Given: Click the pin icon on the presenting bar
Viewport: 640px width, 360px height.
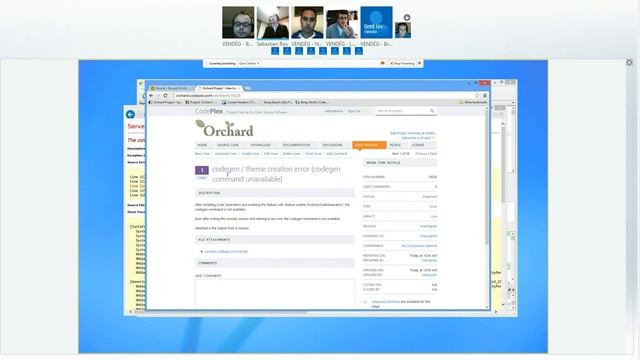Looking at the screenshot, I should click(x=420, y=63).
